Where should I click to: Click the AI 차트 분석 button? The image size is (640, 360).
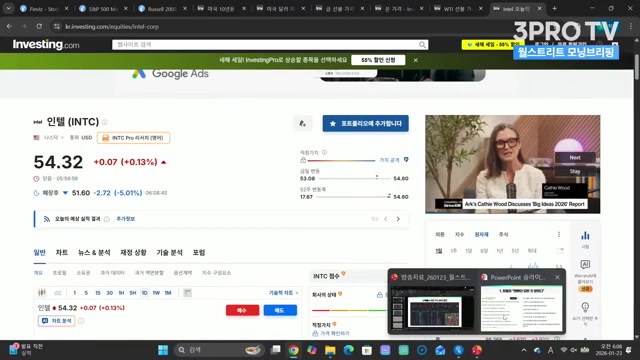[57, 321]
